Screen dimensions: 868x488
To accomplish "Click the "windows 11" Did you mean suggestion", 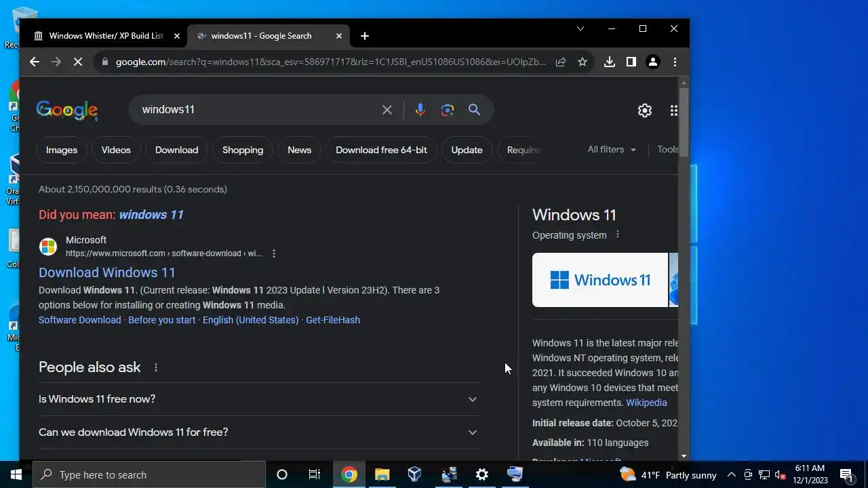I will pos(151,215).
